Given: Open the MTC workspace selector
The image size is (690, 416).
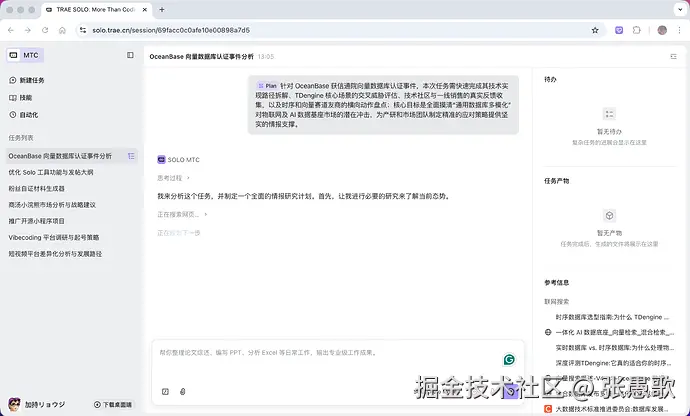Looking at the screenshot, I should 25,55.
